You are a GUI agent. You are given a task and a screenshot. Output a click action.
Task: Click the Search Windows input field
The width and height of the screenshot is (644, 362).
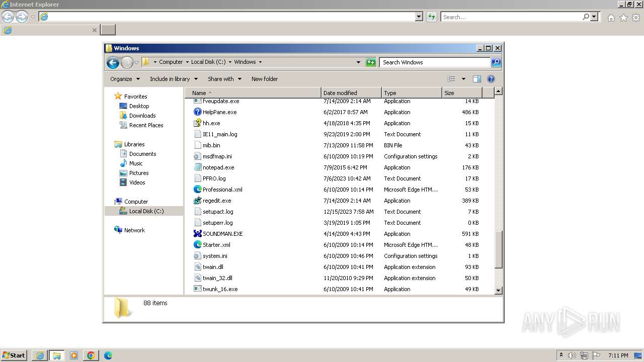435,62
